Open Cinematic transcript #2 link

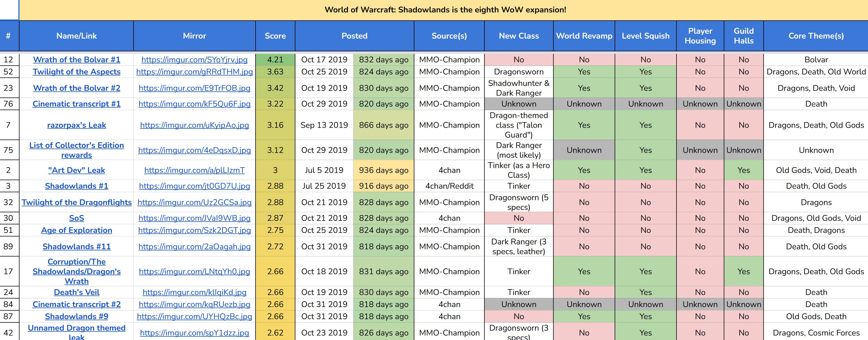pyautogui.click(x=76, y=304)
